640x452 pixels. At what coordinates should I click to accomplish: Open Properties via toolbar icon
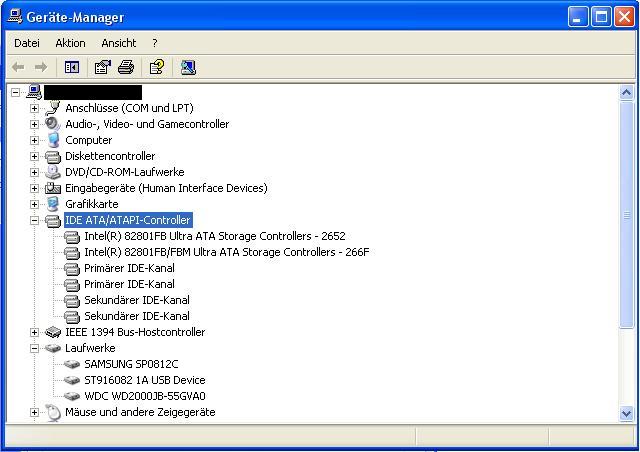point(102,67)
